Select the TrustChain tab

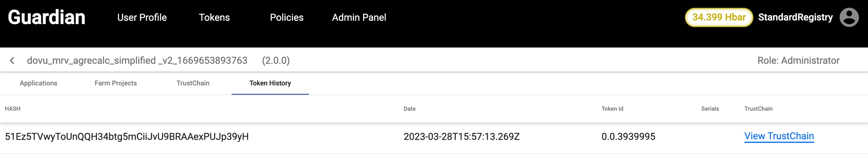click(x=193, y=83)
